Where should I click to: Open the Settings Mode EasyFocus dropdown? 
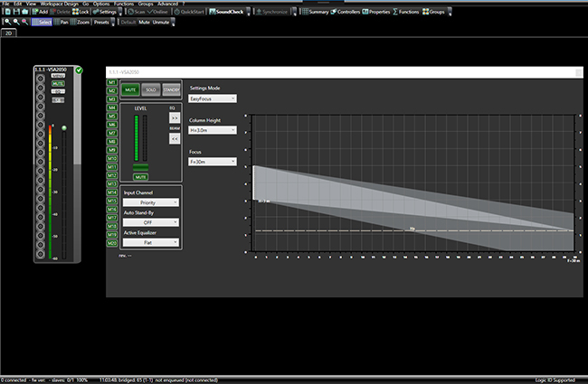tap(212, 98)
